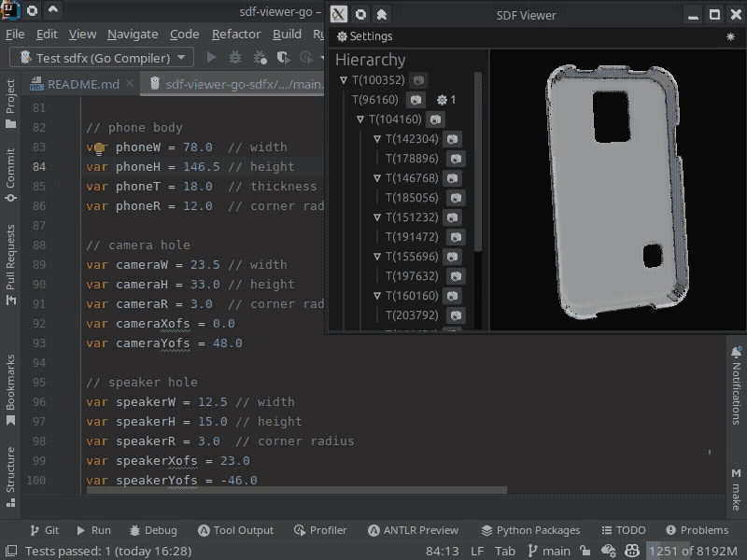Run with coverage via the shield icon
The height and width of the screenshot is (560, 747).
pyautogui.click(x=284, y=58)
